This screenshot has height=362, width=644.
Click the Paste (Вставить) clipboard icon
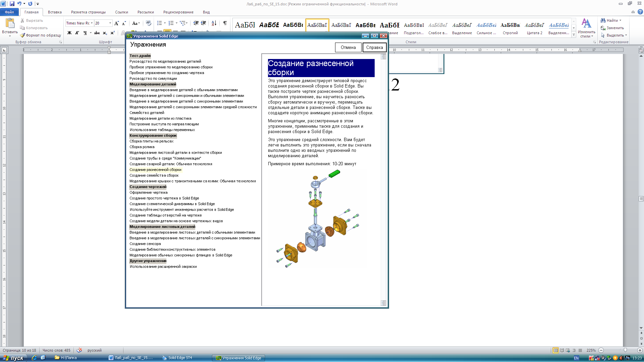click(x=10, y=23)
